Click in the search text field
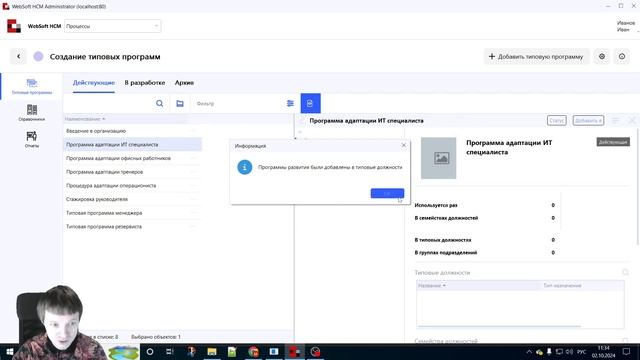Viewport: 640px width, 360px height. [108, 103]
